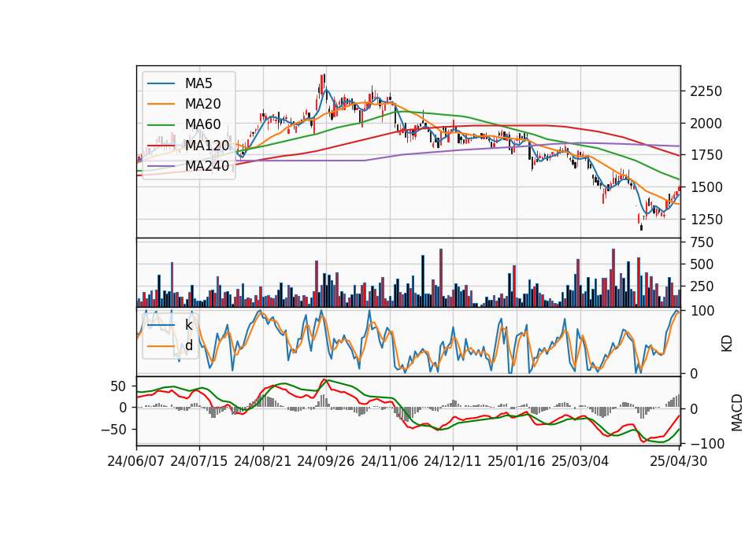Select the k legend entry in KD panel
Viewport: 756px width, 543px height.
(x=188, y=325)
